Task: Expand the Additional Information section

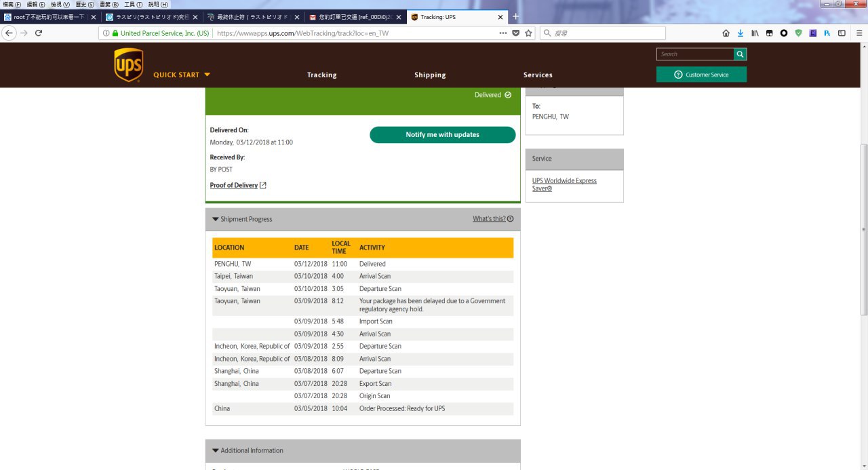Action: (248, 450)
